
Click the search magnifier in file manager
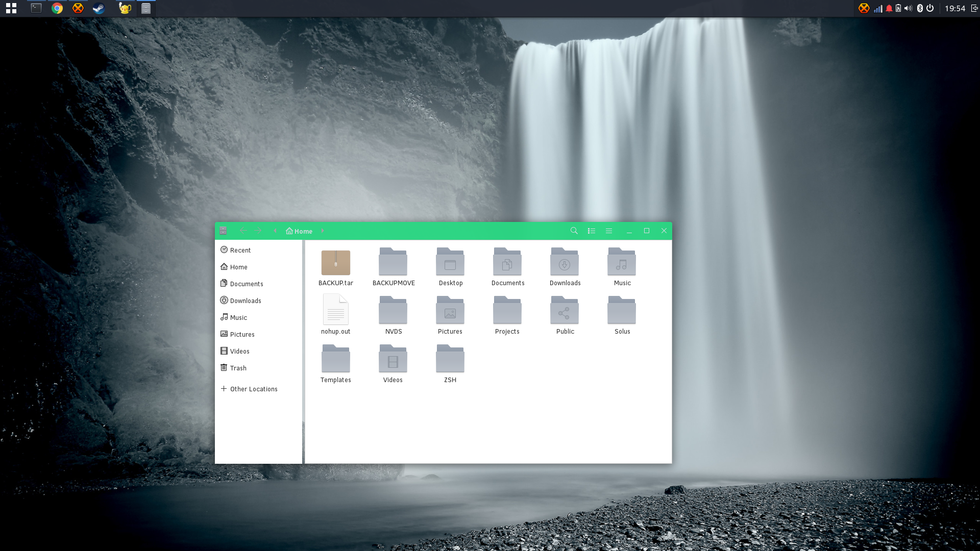tap(574, 231)
